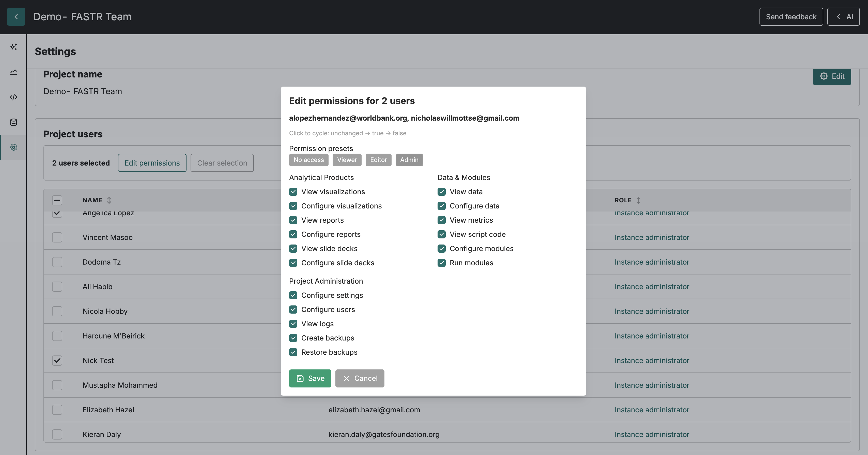
Task: Toggle Restore backups checkbox
Action: point(293,352)
